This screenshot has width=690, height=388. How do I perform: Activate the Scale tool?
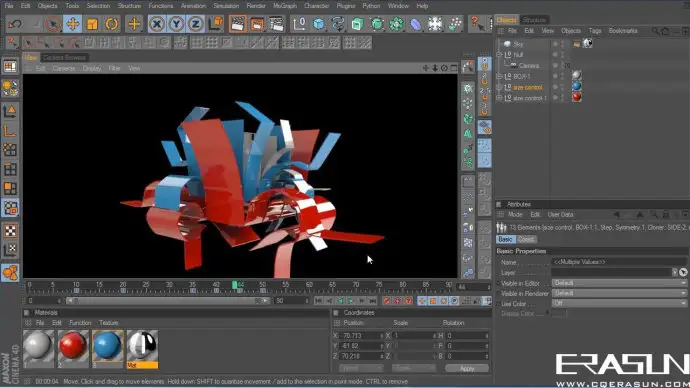(x=92, y=24)
